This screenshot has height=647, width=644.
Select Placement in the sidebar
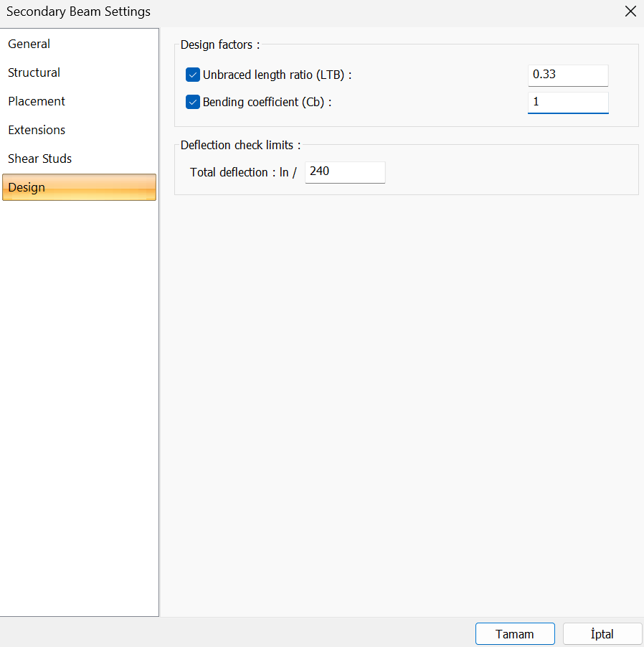click(37, 101)
